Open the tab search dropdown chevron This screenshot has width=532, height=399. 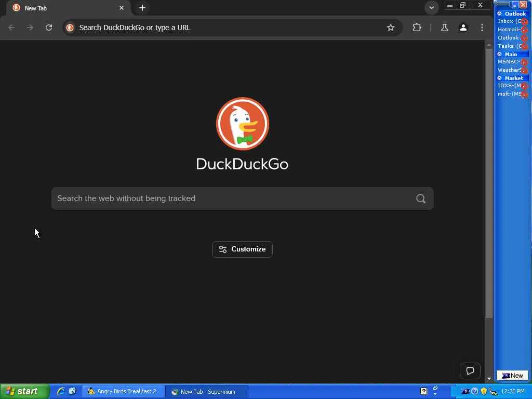(432, 7)
